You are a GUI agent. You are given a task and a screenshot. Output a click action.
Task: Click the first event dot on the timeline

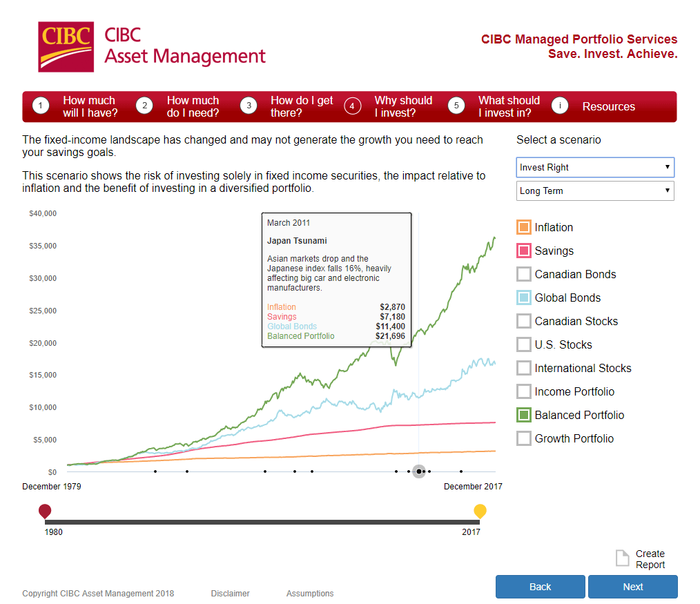coord(155,471)
